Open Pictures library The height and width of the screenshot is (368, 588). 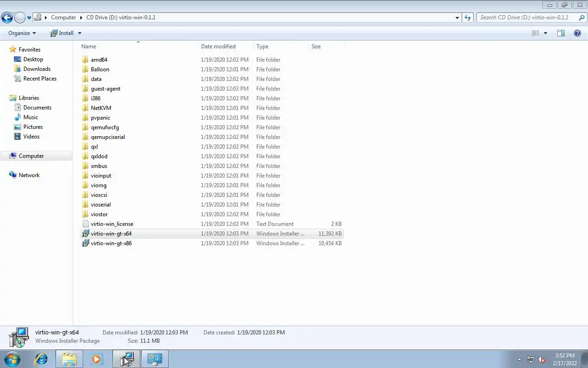33,127
